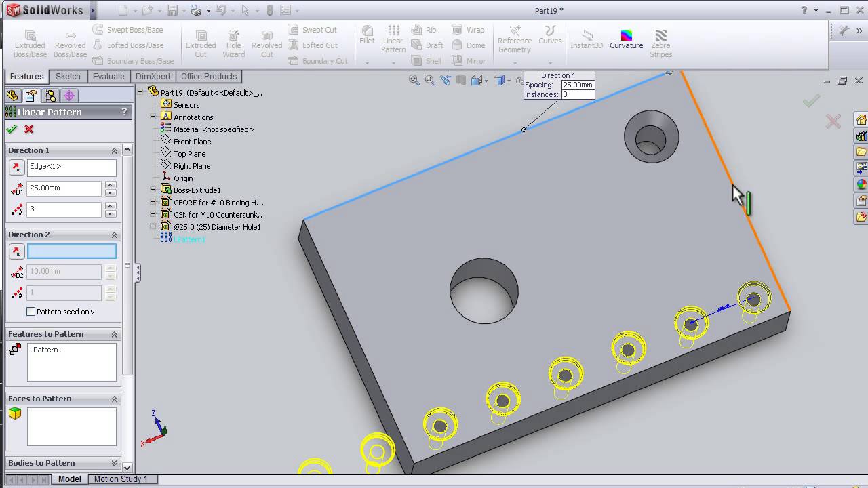This screenshot has width=868, height=488.
Task: Switch to the DimXpert tab
Action: tap(153, 77)
